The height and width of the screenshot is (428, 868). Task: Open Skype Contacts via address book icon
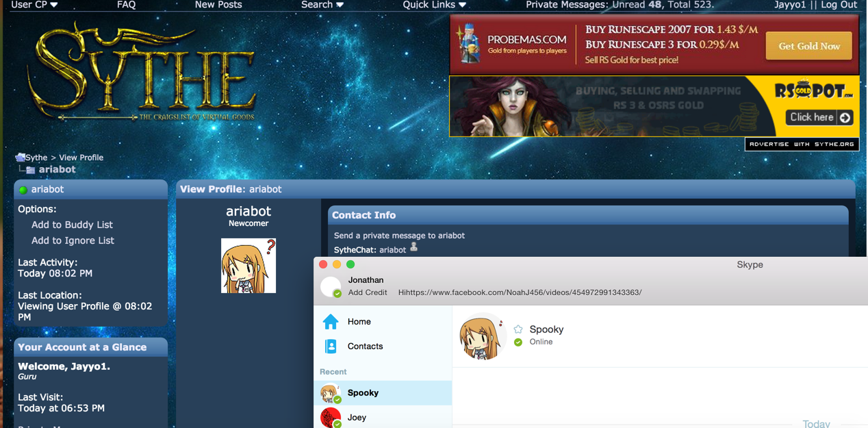coord(331,347)
